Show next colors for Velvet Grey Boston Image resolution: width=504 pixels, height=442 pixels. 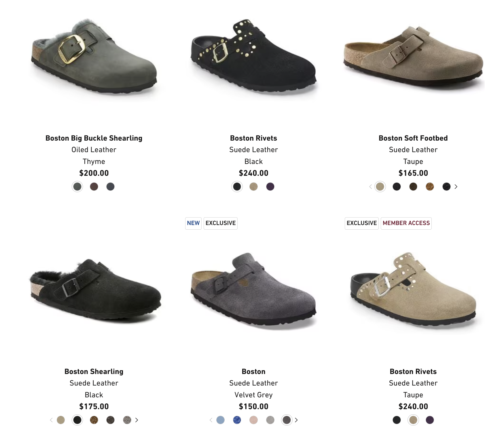coord(296,420)
